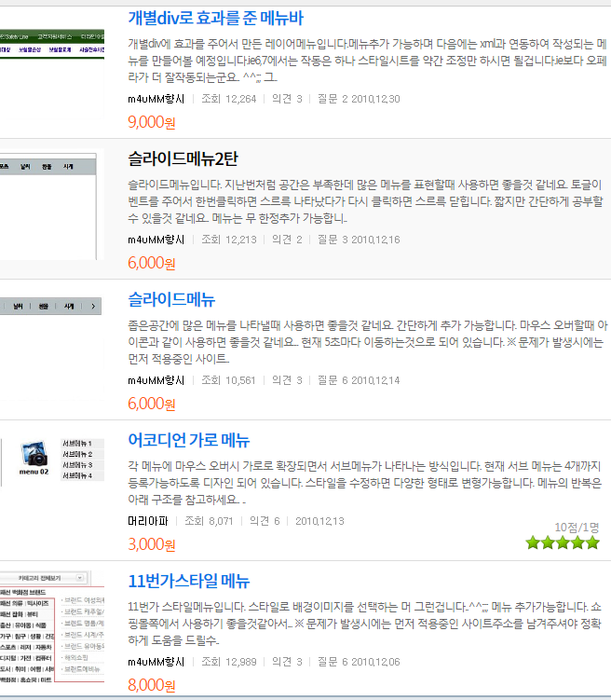Click the description text beginning '슬라이드메뉴입니다. 지난번처럼'
The image size is (611, 700).
tap(366, 201)
